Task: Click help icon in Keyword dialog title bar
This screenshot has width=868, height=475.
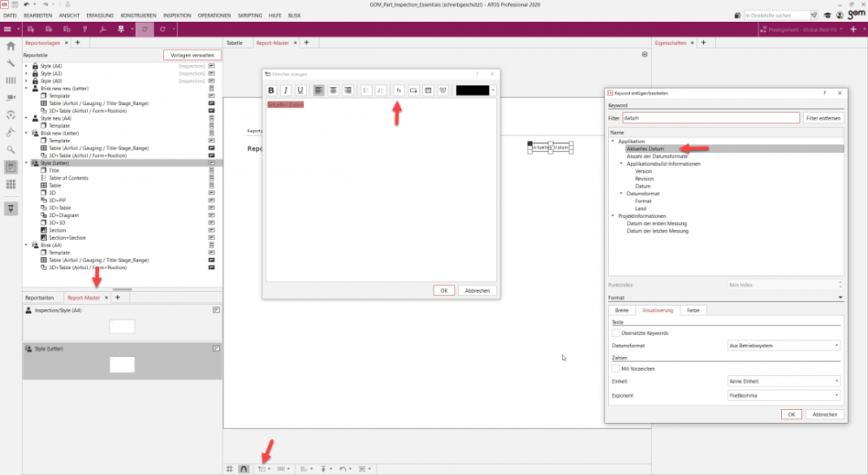Action: tap(825, 93)
